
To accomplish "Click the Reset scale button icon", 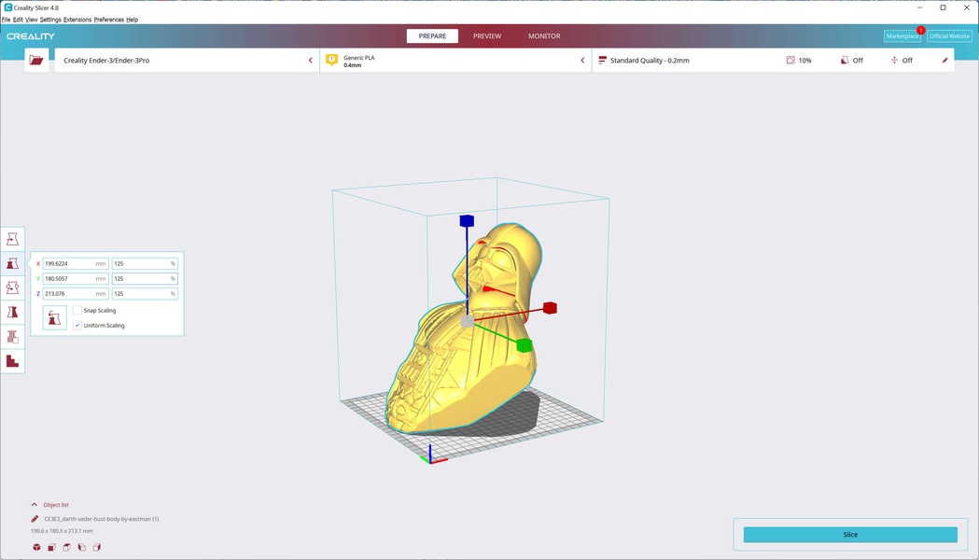I will [55, 318].
